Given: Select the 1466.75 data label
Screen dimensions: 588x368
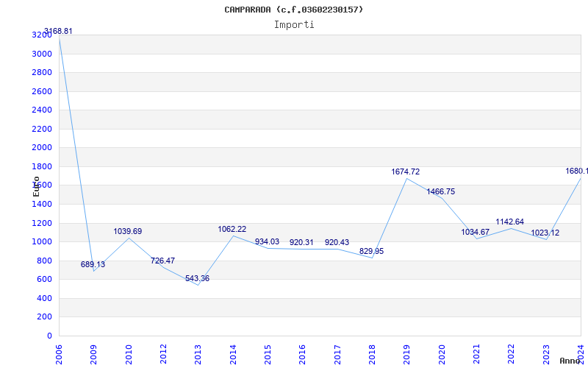Looking at the screenshot, I should [440, 191].
